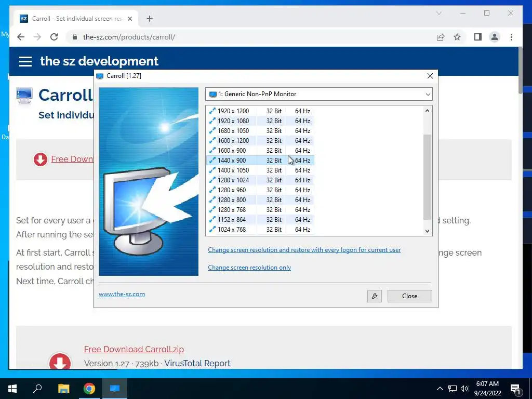Toggle Chrome side panel
532x399 pixels.
point(478,37)
